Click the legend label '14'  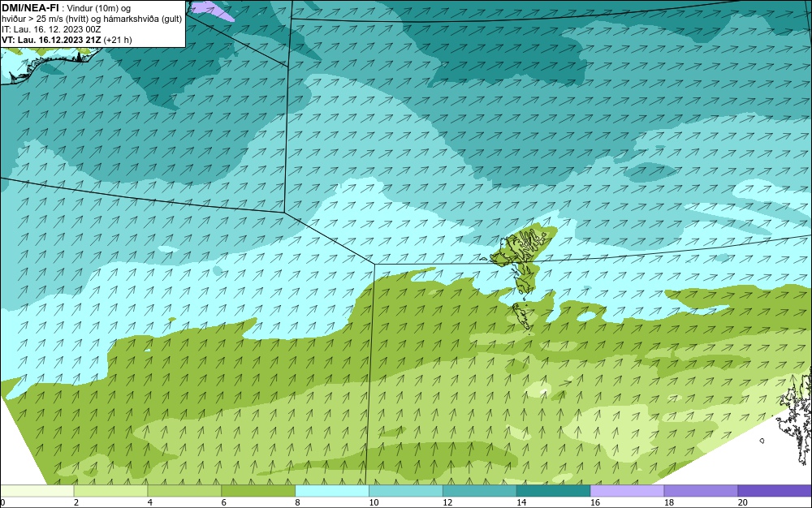(x=521, y=502)
